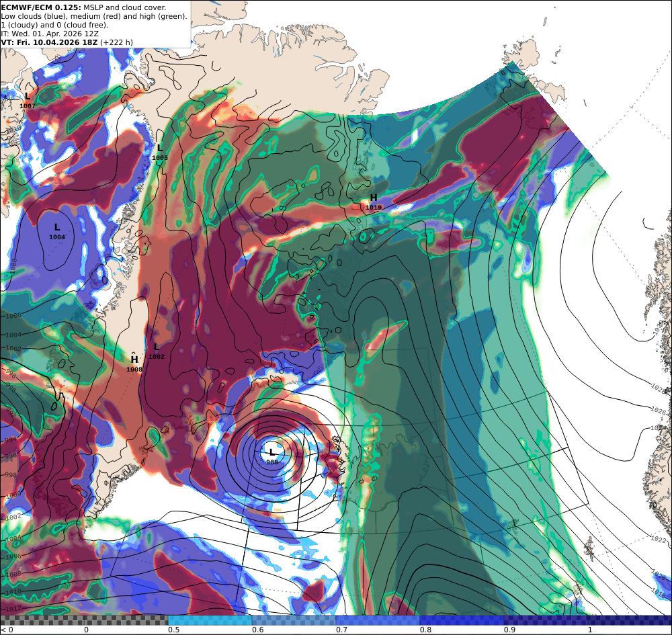672x635 pixels.
Task: Click the 994 isobar label
Action: coord(10,440)
